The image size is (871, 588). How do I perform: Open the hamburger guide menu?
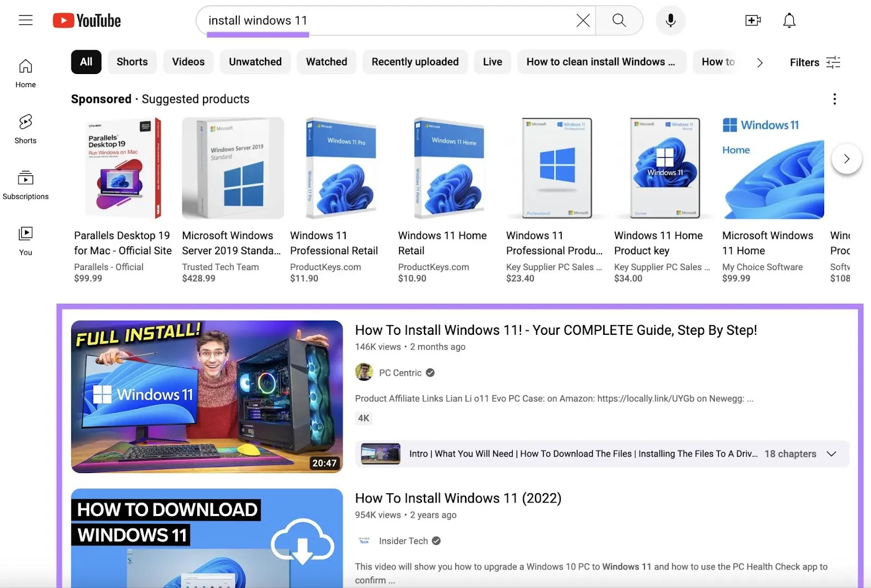pyautogui.click(x=26, y=21)
